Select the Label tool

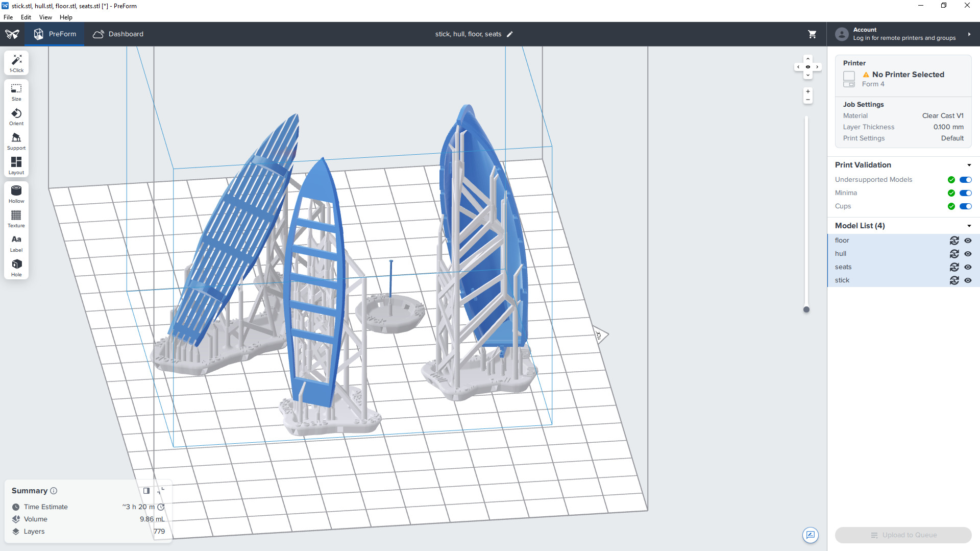[x=16, y=244]
